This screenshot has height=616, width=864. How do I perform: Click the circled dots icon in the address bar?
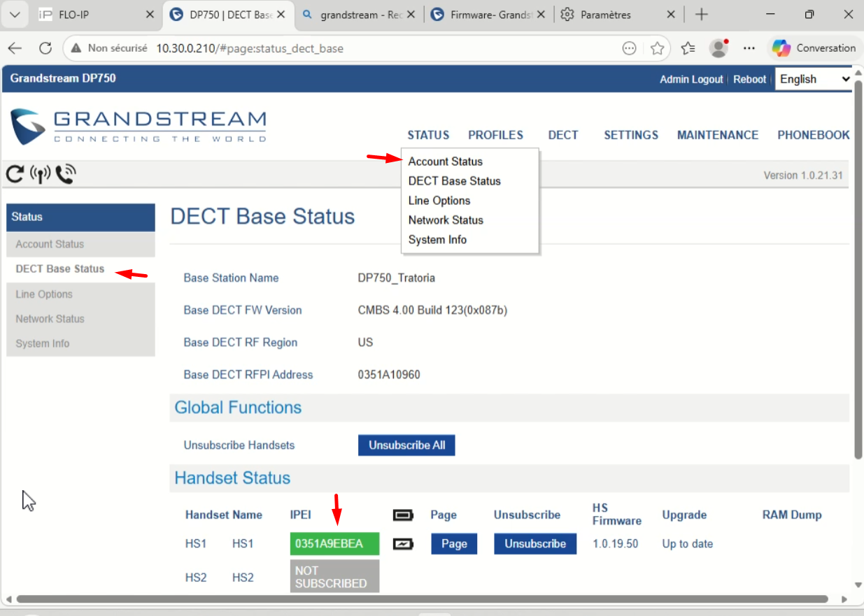pyautogui.click(x=629, y=48)
